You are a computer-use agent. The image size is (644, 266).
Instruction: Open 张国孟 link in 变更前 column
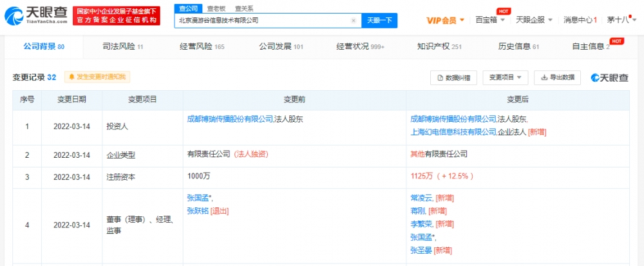pos(198,198)
